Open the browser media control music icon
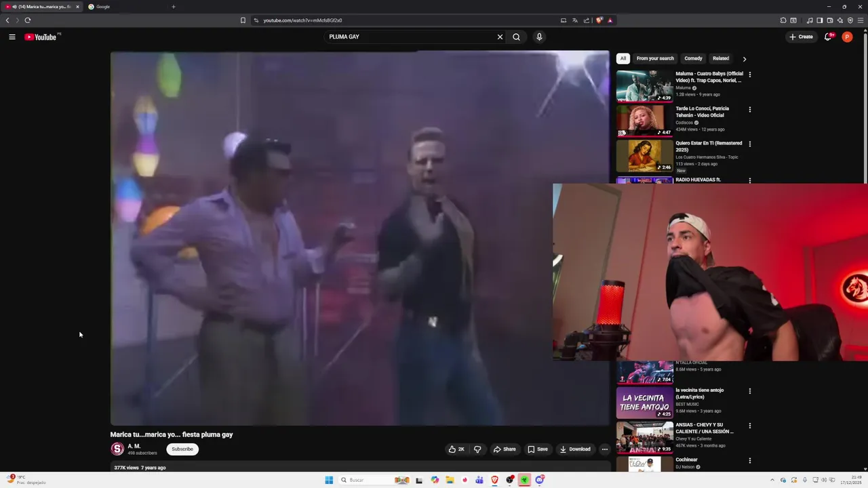Screen dimensions: 868x488 (x=810, y=20)
